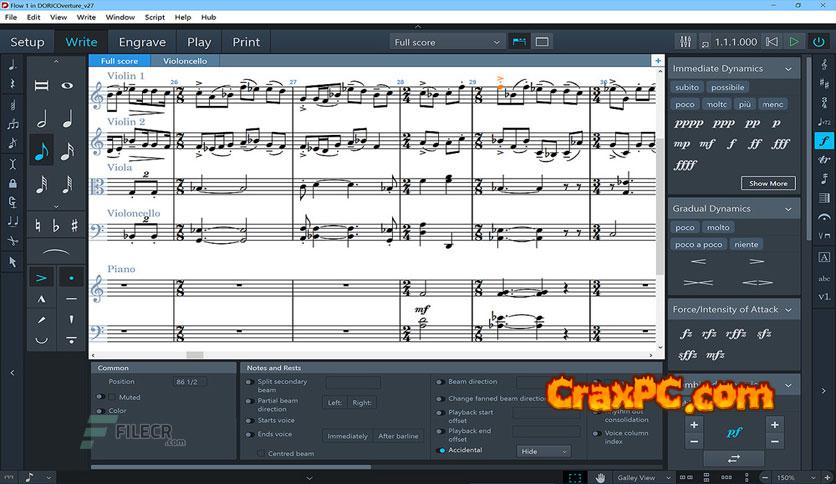Viewport: 836px width, 484px height.
Task: Open the Violoncello layout tab
Action: [186, 61]
